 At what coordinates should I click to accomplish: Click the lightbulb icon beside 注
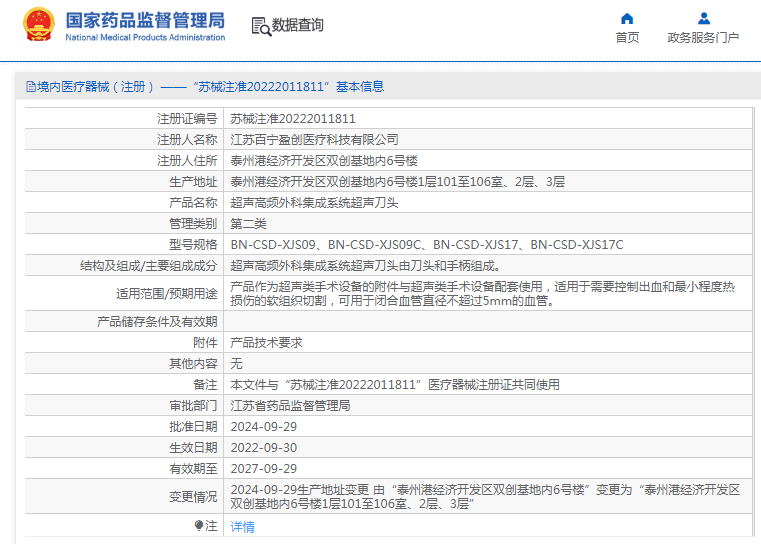tap(199, 526)
